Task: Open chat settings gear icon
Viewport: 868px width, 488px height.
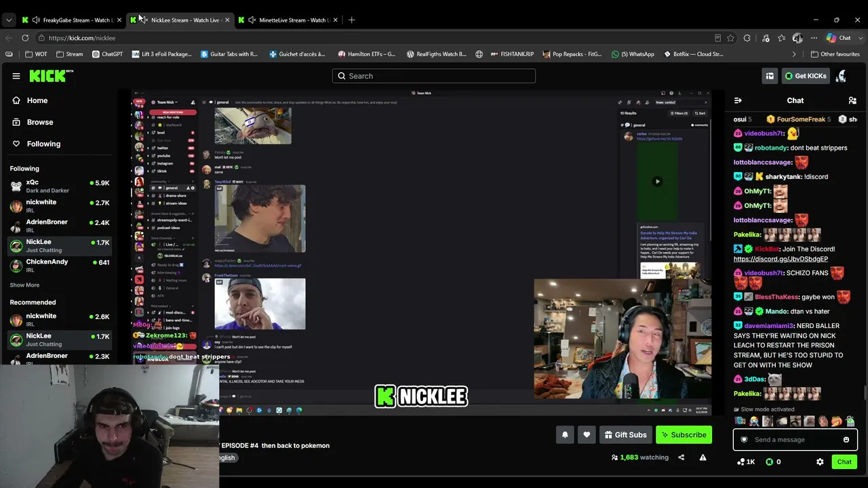Action: click(x=820, y=462)
